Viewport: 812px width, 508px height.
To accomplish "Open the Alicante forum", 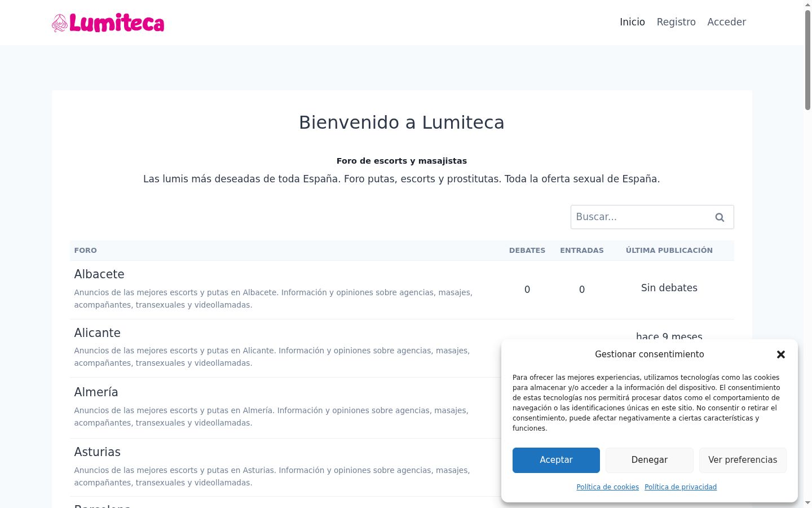I will (x=98, y=333).
